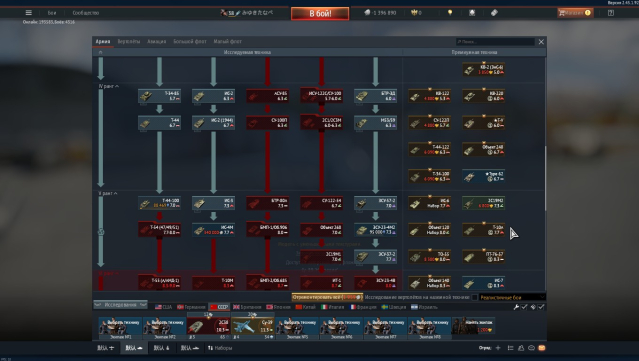Open the help question mark icon

[x=610, y=13]
